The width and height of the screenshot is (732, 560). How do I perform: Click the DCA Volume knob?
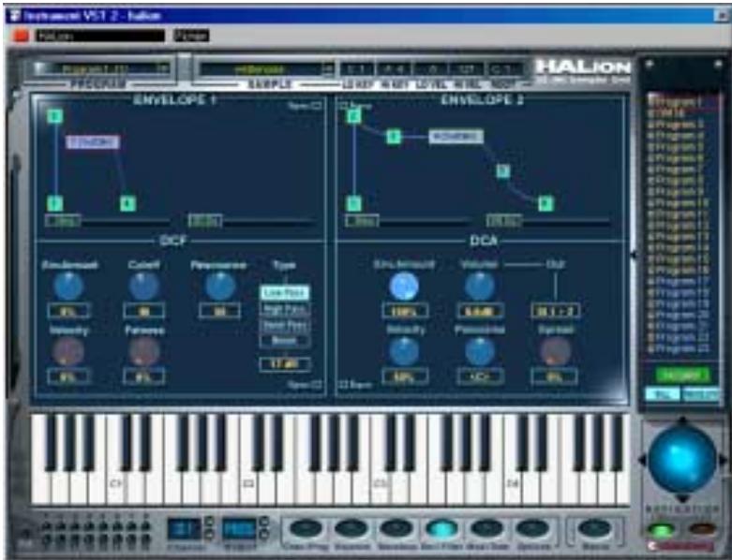(x=480, y=287)
